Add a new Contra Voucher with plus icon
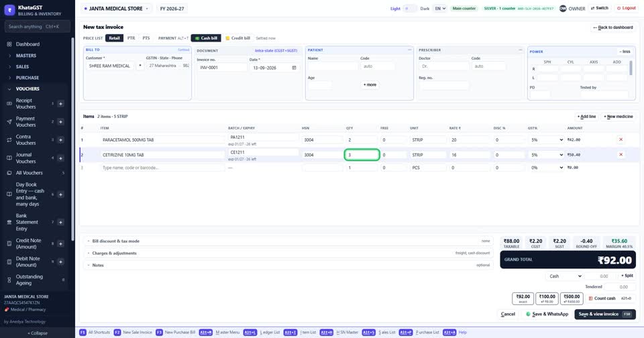Image resolution: width=644 pixels, height=338 pixels. pyautogui.click(x=60, y=139)
